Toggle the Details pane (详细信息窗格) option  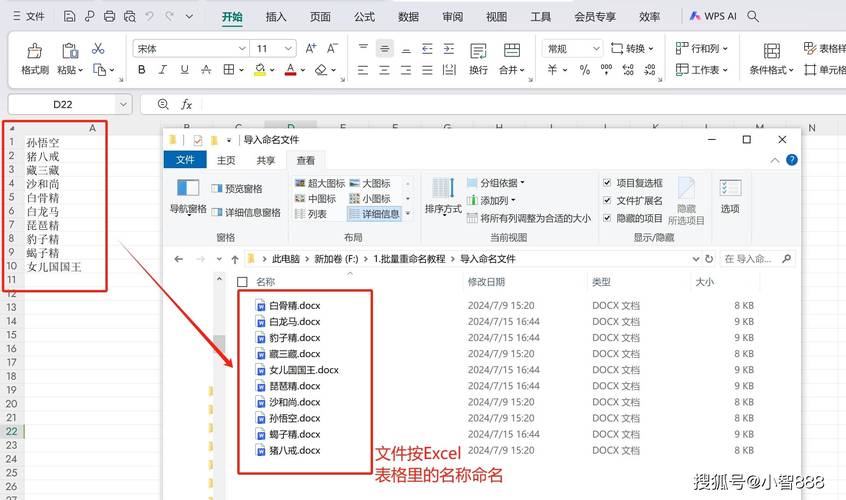(246, 213)
